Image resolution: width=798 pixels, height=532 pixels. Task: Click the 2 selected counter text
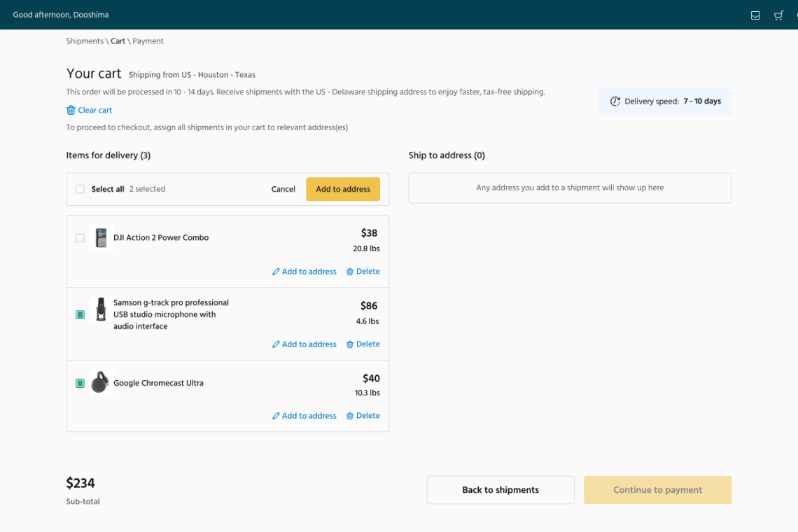[x=147, y=189]
